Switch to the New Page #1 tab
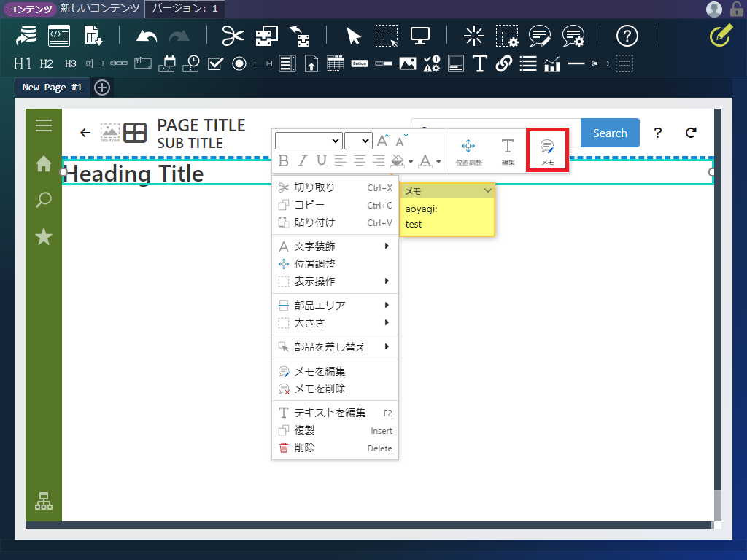This screenshot has width=747, height=560. 52,87
